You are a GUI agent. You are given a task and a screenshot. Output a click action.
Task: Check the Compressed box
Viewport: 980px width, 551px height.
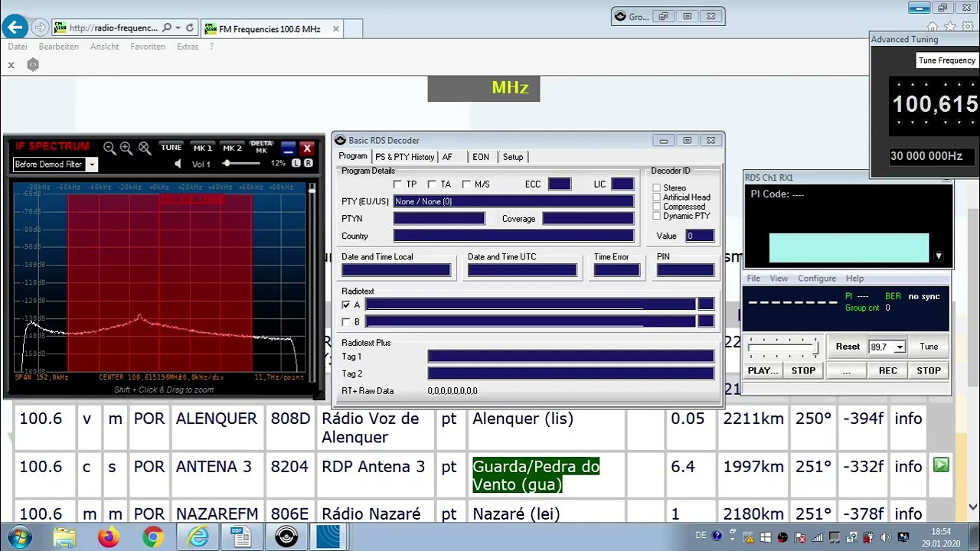657,207
